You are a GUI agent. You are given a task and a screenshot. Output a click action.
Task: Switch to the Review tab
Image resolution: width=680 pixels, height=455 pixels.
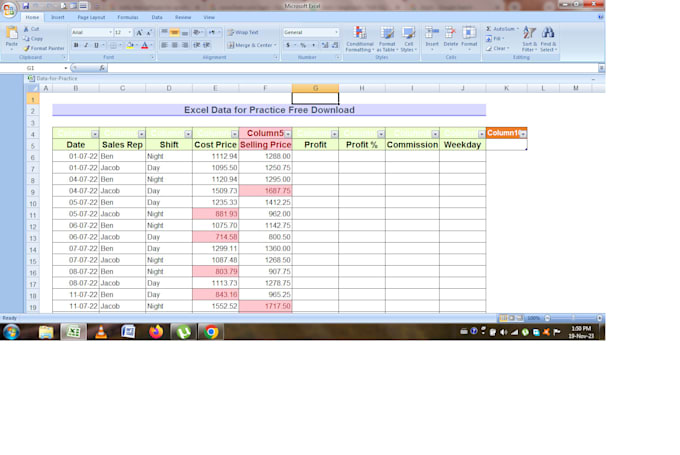coord(183,17)
